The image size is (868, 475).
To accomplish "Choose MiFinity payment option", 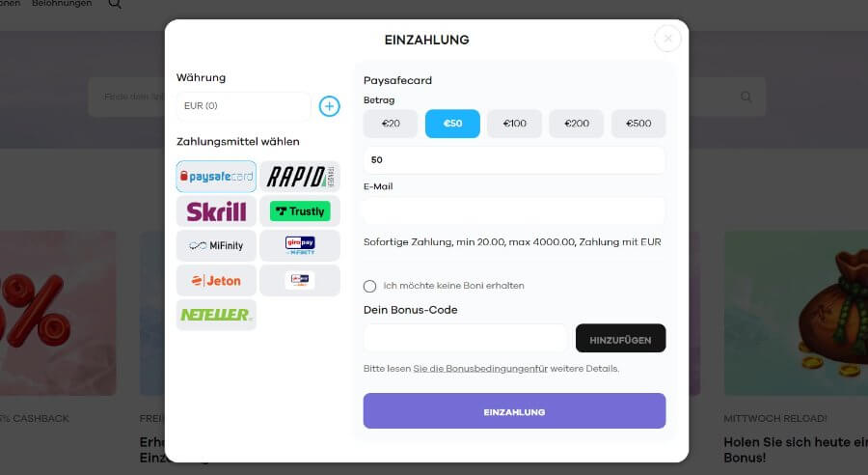I will point(216,245).
